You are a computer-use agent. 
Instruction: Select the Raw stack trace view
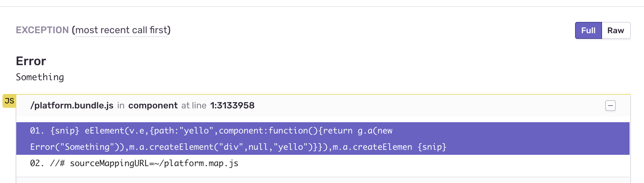pos(615,30)
